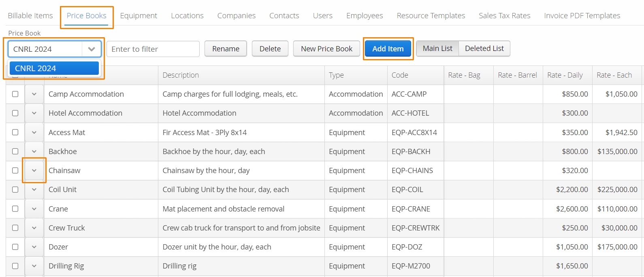Screen dimensions: 644x277
Task: Click the $175,000.00 Dozer rate cell
Action: click(x=617, y=247)
